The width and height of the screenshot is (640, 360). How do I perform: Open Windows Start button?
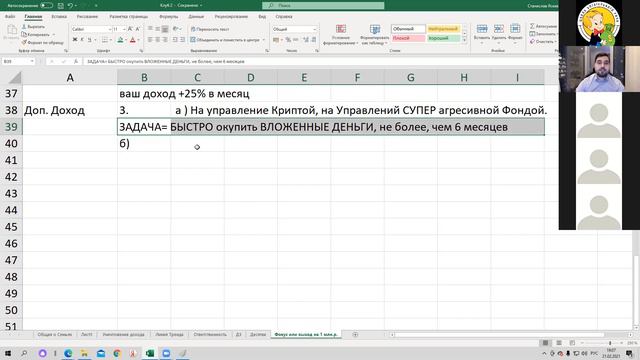click(8, 353)
